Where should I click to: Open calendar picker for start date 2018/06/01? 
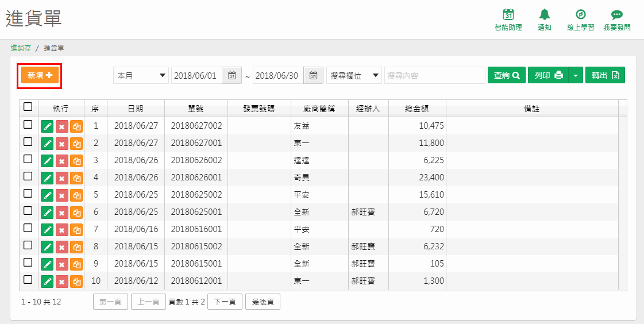(x=232, y=76)
